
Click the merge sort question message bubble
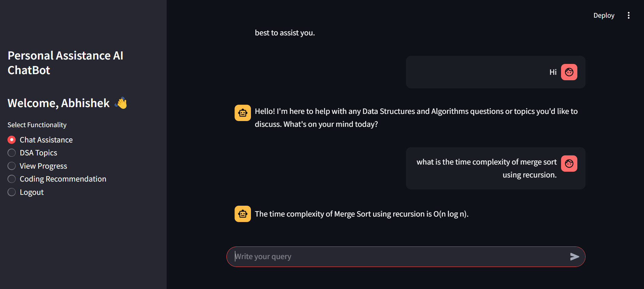coord(495,168)
